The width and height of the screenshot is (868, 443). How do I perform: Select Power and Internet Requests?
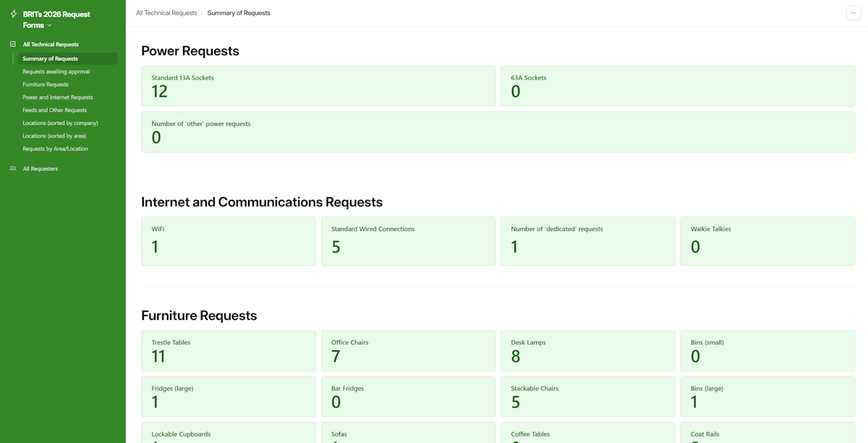point(57,97)
